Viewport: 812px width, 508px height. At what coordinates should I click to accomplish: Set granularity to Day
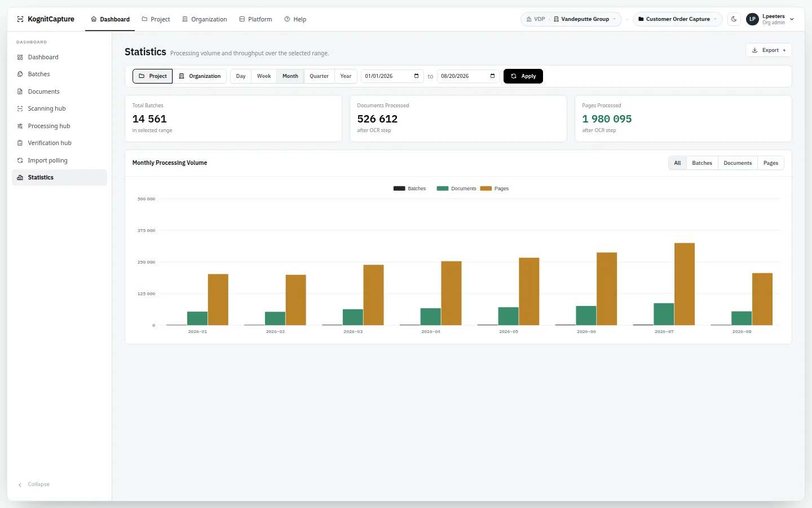tap(241, 76)
